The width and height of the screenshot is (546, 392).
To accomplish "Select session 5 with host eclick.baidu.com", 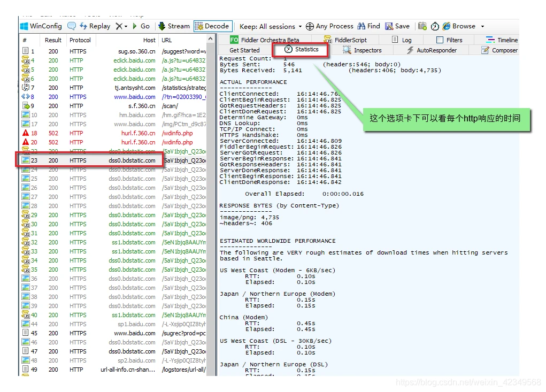I will pyautogui.click(x=113, y=70).
